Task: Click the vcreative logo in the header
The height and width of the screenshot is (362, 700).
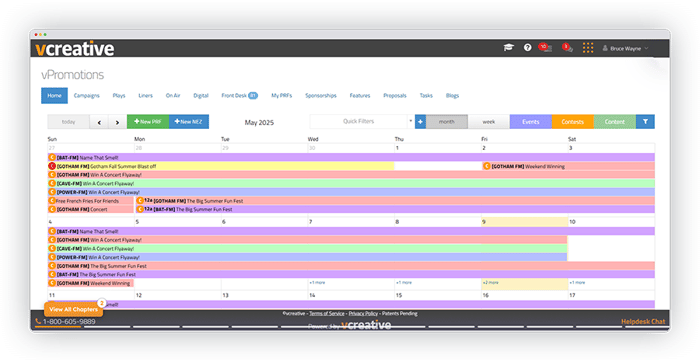Action: tap(75, 48)
